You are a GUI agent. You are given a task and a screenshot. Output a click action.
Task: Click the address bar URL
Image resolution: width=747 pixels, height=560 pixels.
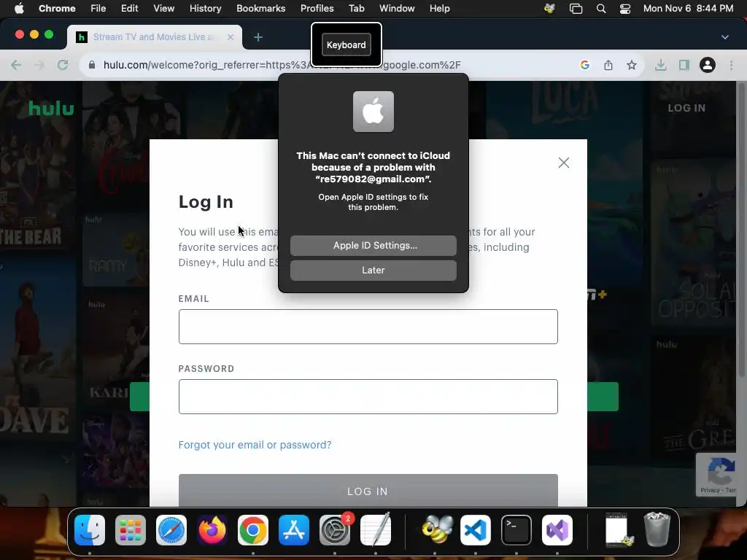282,65
